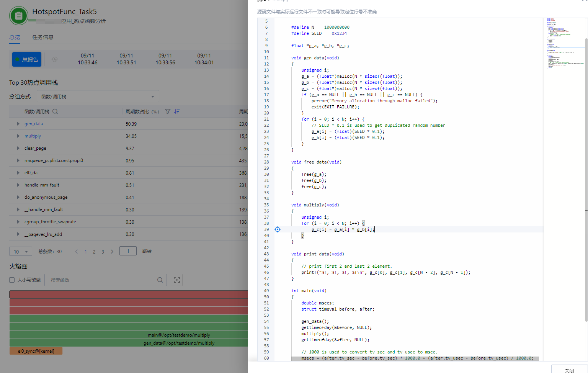Viewport: 588px width, 373px height.
Task: Click the int main(void) line in source
Action: point(309,291)
